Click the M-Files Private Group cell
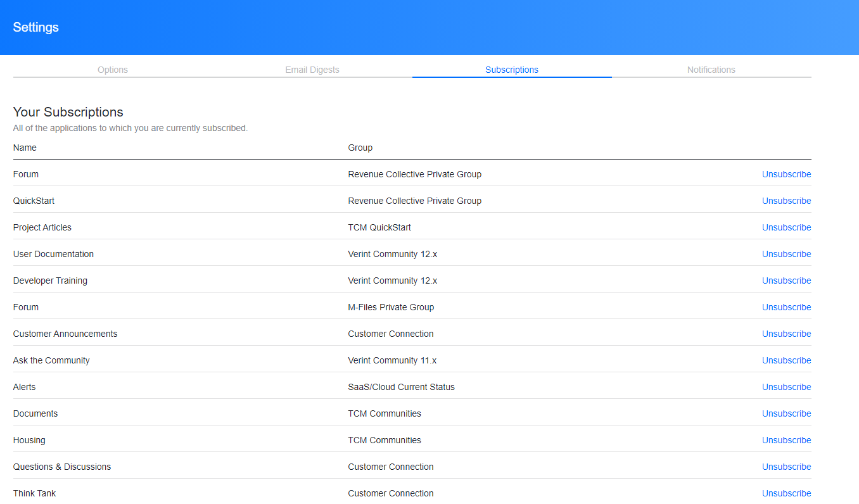This screenshot has width=859, height=504. coord(391,307)
